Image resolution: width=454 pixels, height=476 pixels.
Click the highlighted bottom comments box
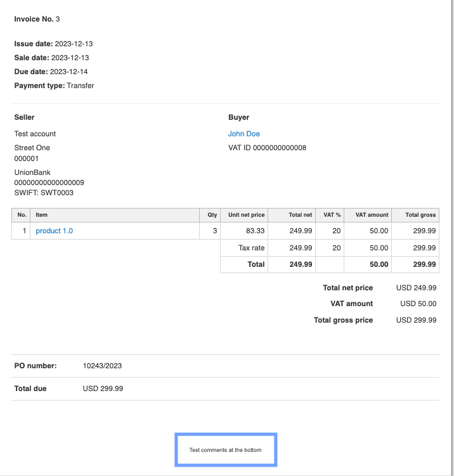pyautogui.click(x=226, y=450)
